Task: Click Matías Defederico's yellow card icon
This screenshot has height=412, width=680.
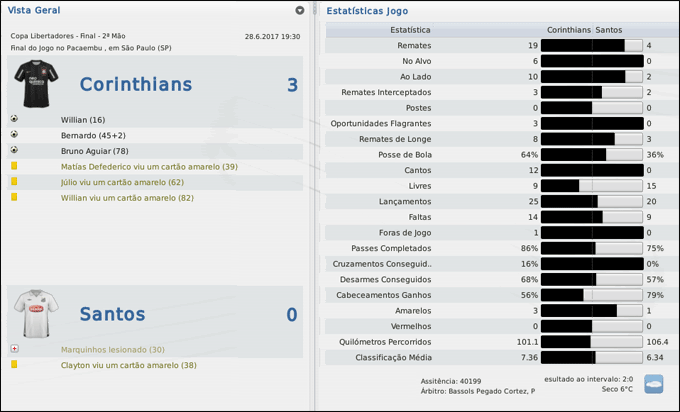Action: click(x=14, y=166)
